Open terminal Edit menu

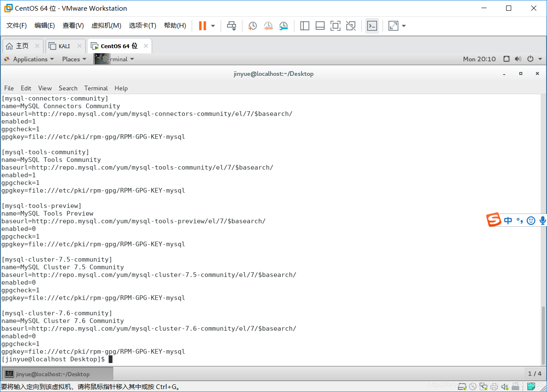pyautogui.click(x=26, y=88)
